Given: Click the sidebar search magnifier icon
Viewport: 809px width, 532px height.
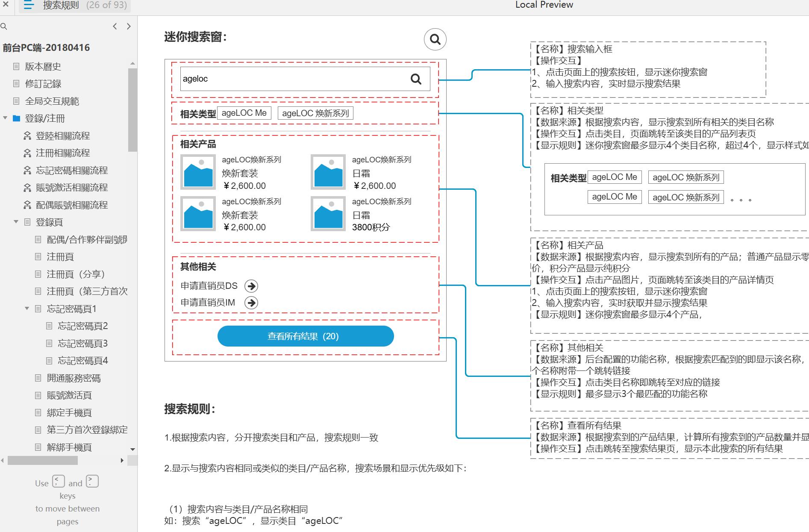Looking at the screenshot, I should point(4,26).
